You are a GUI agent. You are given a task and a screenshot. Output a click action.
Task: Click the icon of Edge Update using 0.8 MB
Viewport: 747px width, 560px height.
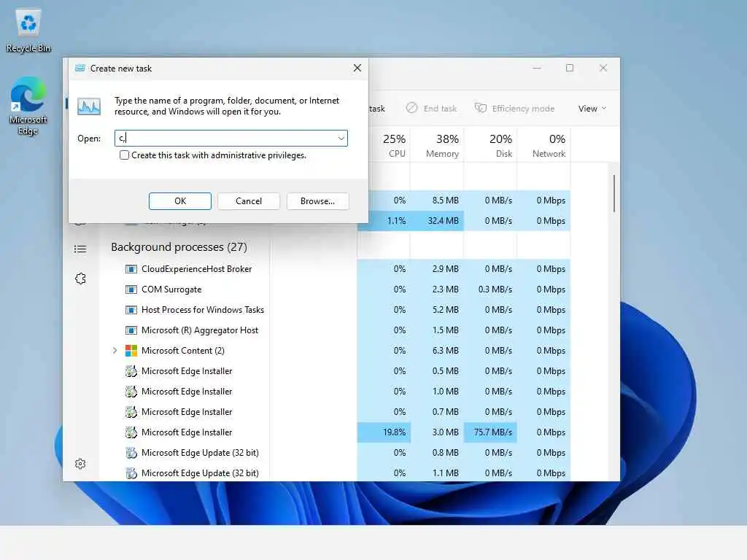[x=131, y=453]
